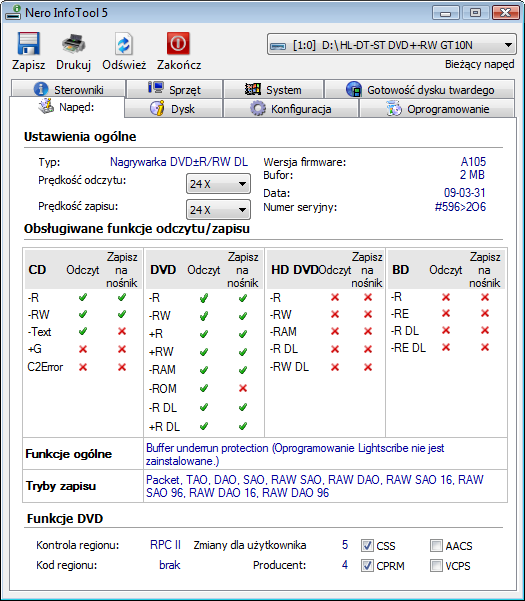Switch to the Sterowniki tab
The width and height of the screenshot is (525, 601).
coord(68,89)
